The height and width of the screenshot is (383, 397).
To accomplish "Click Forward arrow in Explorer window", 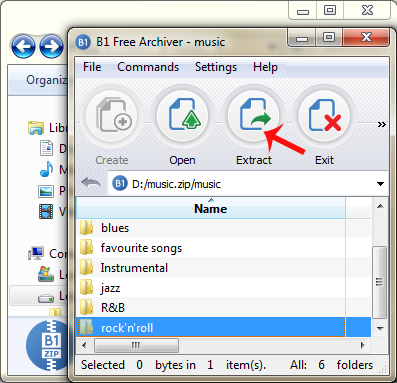I will [51, 46].
